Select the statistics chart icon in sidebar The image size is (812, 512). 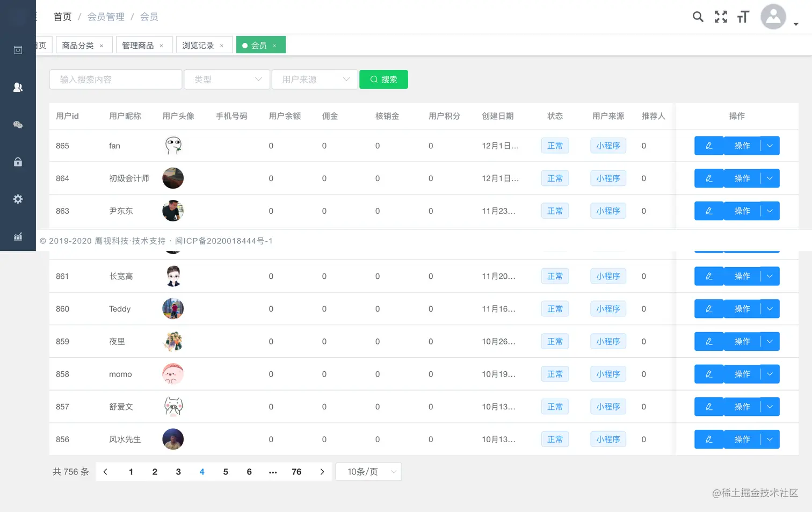[18, 236]
